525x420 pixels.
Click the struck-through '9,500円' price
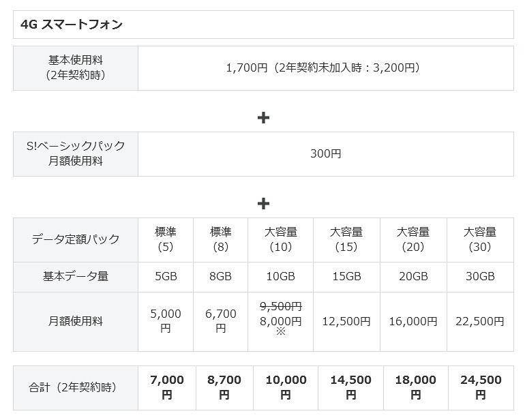click(281, 306)
